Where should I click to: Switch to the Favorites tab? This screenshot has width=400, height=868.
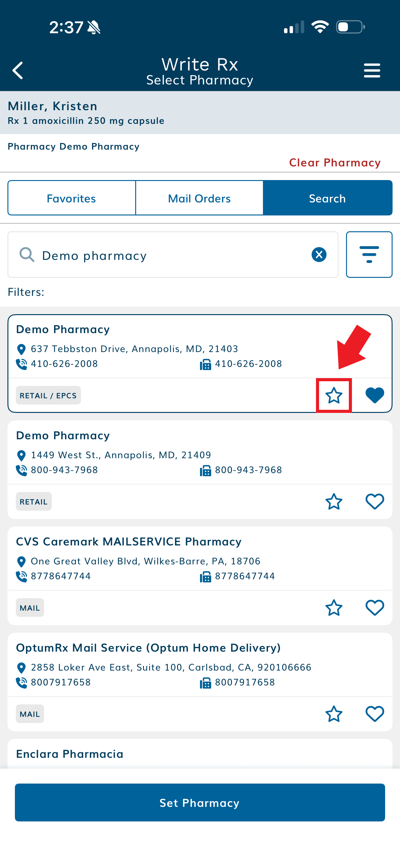(x=71, y=198)
